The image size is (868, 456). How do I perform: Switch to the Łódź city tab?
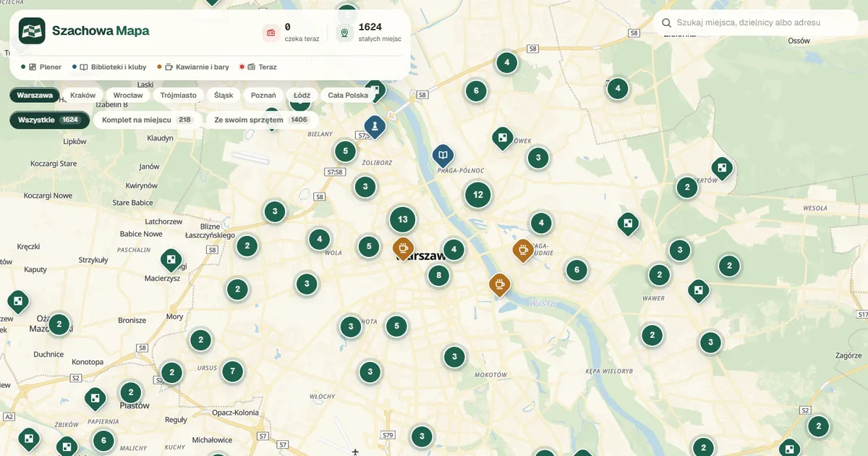coord(302,95)
